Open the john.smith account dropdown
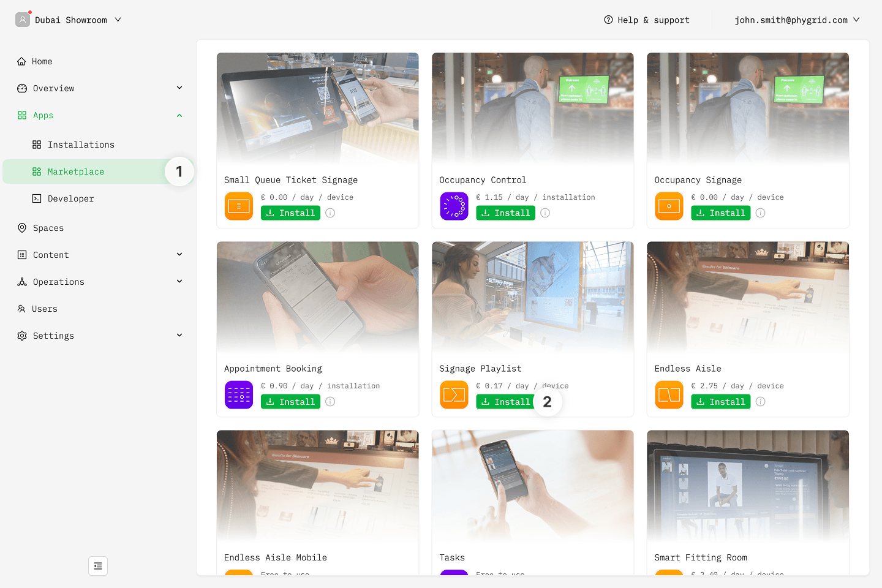The width and height of the screenshot is (882, 588). click(796, 20)
